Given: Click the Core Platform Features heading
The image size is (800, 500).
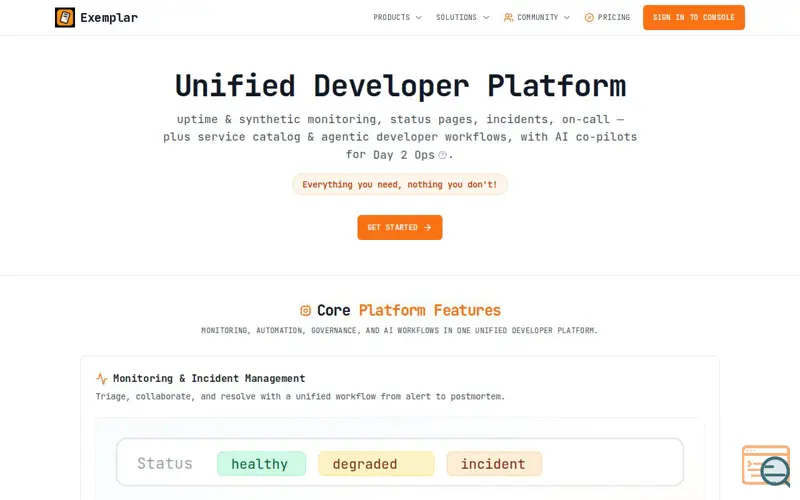Looking at the screenshot, I should 409,310.
